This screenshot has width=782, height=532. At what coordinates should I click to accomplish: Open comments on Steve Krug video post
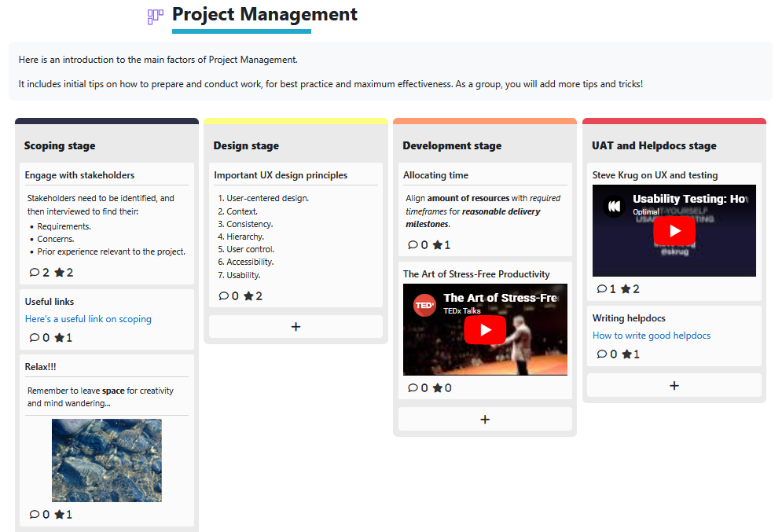pyautogui.click(x=603, y=288)
